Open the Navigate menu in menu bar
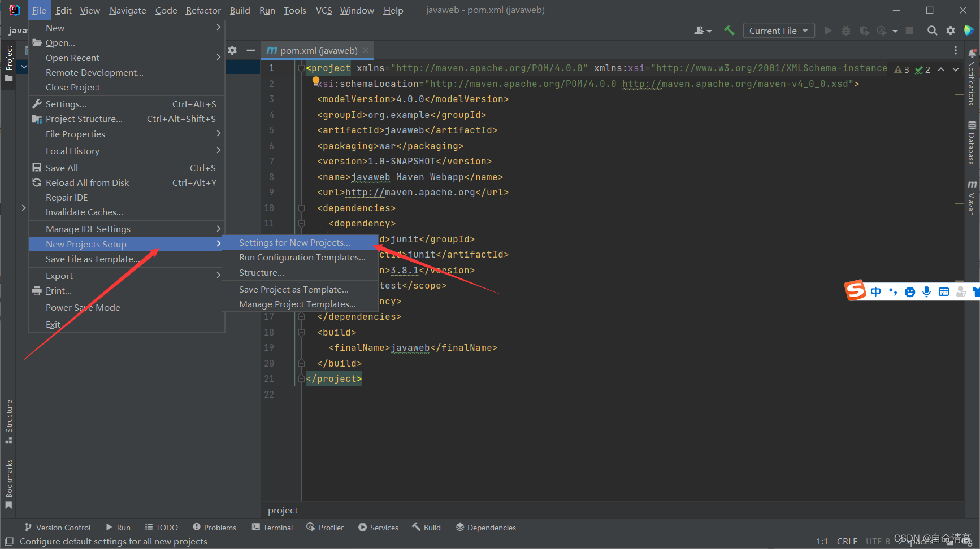The image size is (980, 549). point(128,10)
